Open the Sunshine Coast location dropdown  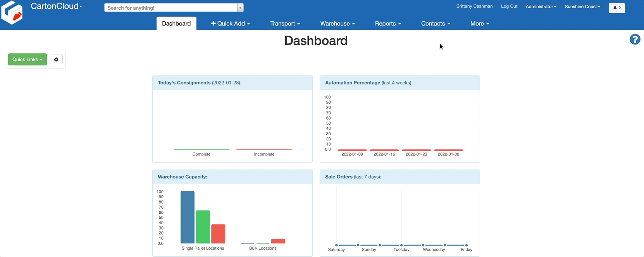[x=582, y=7]
